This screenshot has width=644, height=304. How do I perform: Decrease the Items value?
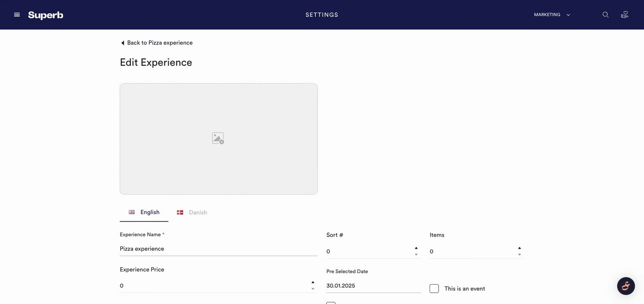520,255
